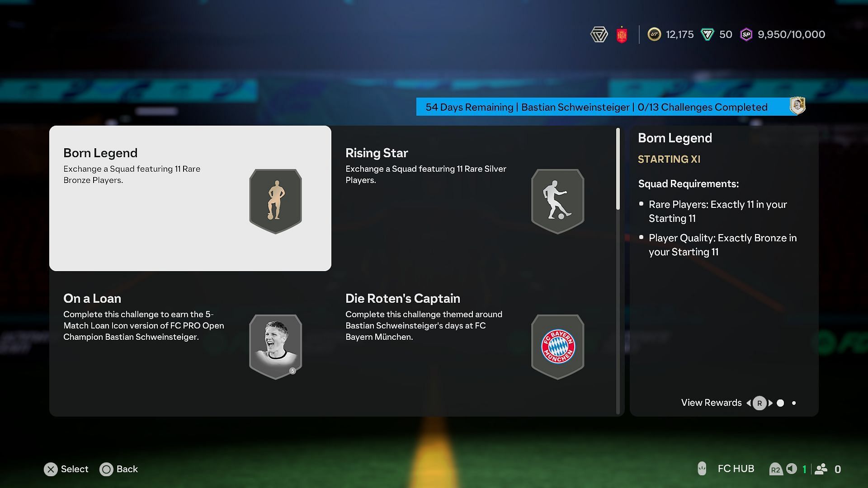Click the Squad Points SP icon
The height and width of the screenshot is (488, 868).
tap(746, 34)
